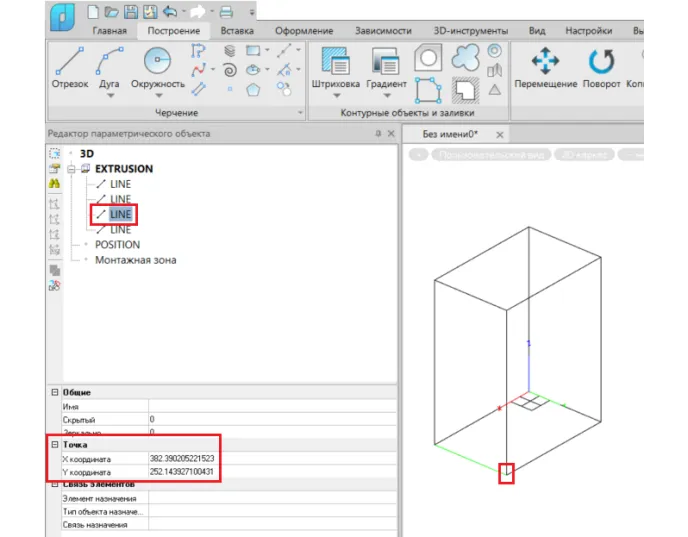The width and height of the screenshot is (688, 537).
Task: Select the spiral tool icon
Action: pyautogui.click(x=229, y=70)
